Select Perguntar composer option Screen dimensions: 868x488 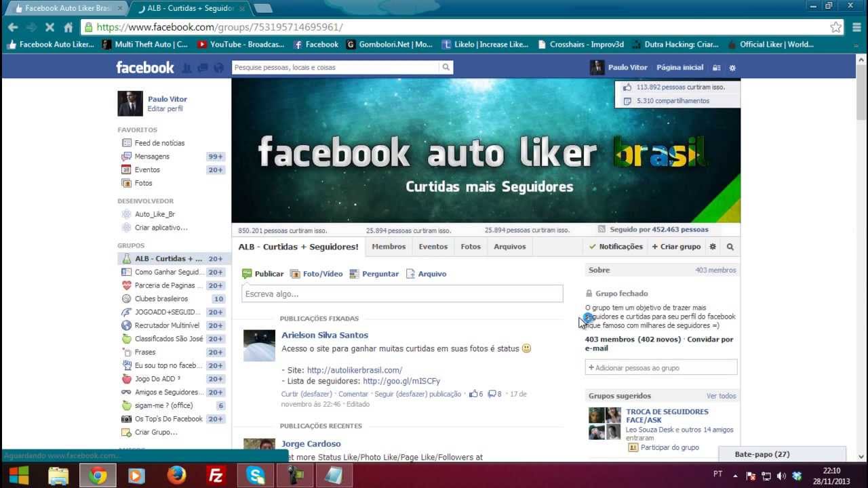(x=374, y=274)
